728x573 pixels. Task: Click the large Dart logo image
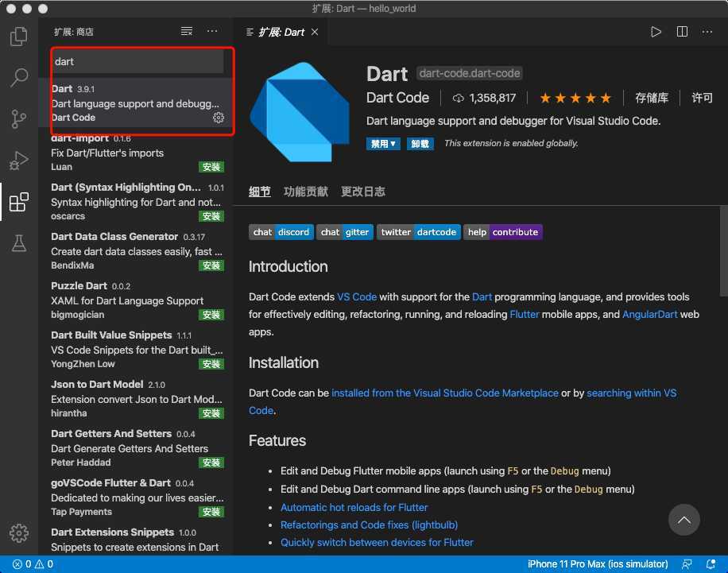point(300,112)
